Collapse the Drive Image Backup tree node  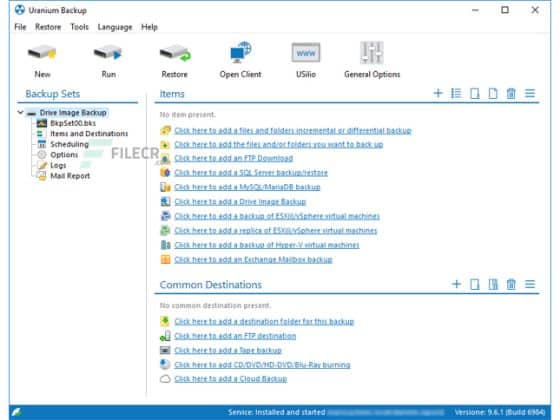(x=20, y=112)
